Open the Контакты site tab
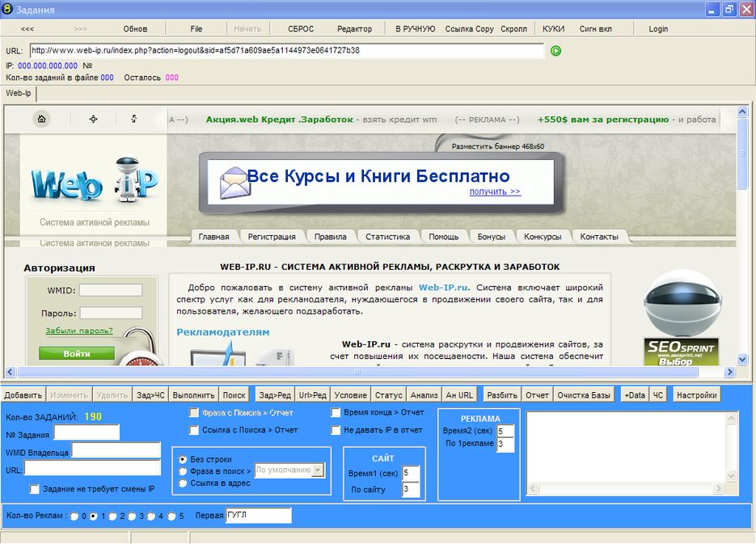This screenshot has height=544, width=756. pos(599,237)
